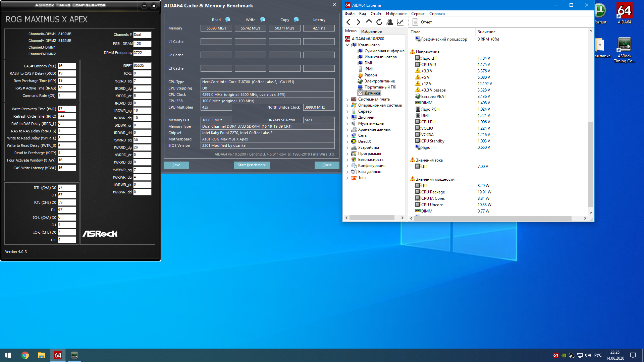This screenshot has width=644, height=362.
Task: Open the Сервис menu
Action: click(418, 14)
